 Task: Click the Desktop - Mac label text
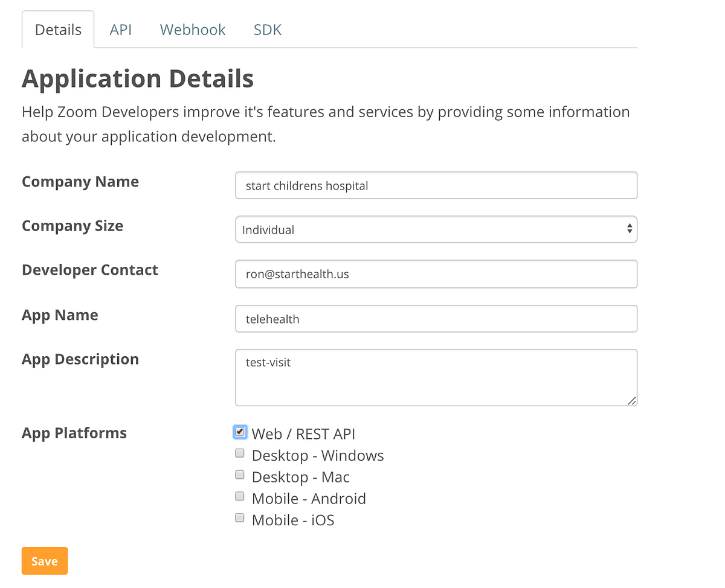pyautogui.click(x=300, y=477)
